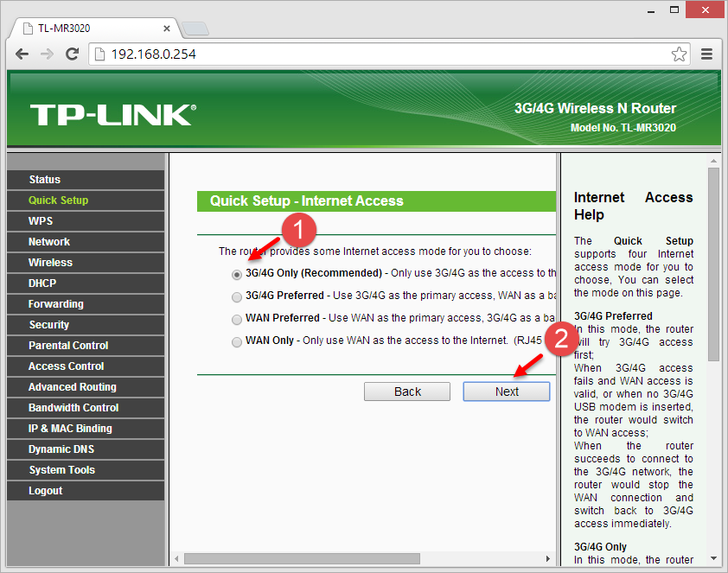The height and width of the screenshot is (573, 728).
Task: Open a new browser tab
Action: pyautogui.click(x=195, y=29)
